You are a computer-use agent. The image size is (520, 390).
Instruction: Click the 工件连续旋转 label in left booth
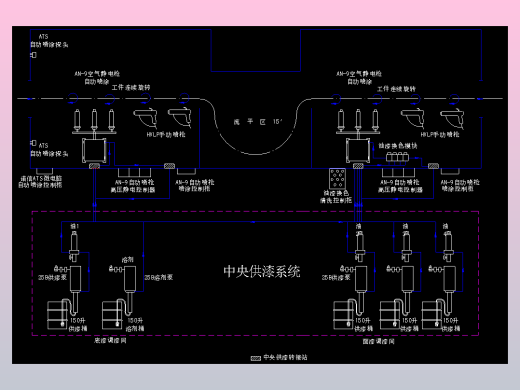[x=131, y=87]
